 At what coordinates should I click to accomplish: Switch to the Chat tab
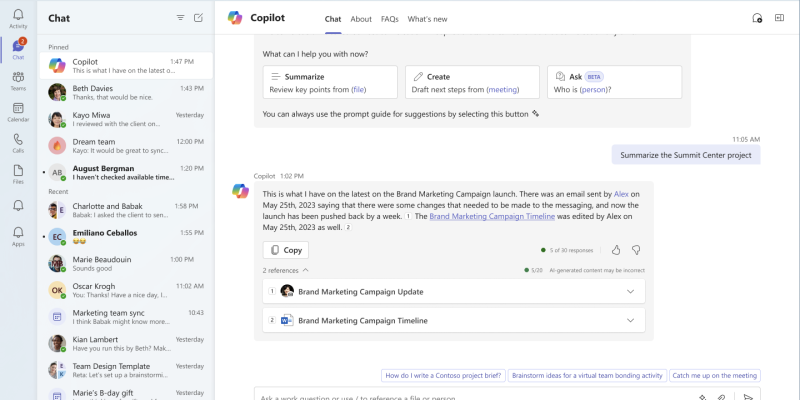(x=333, y=19)
